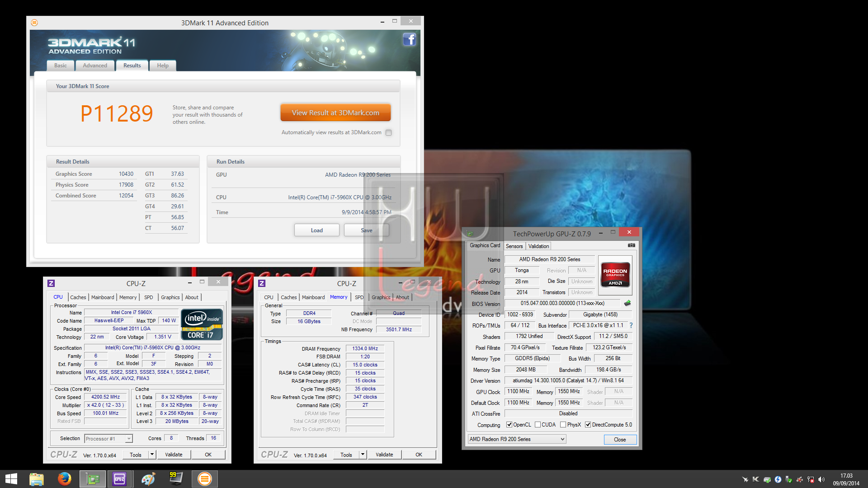Open About tab in left CPU-Z
Screen dimensions: 868x488
192,297
